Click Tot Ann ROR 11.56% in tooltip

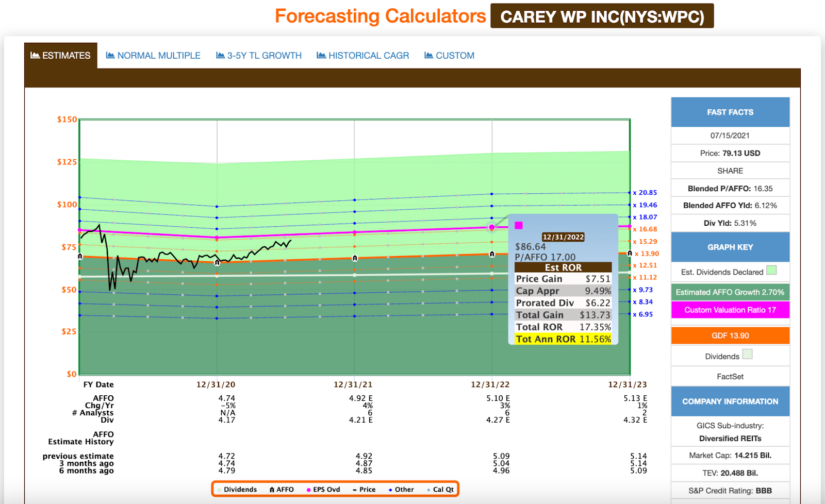point(563,339)
